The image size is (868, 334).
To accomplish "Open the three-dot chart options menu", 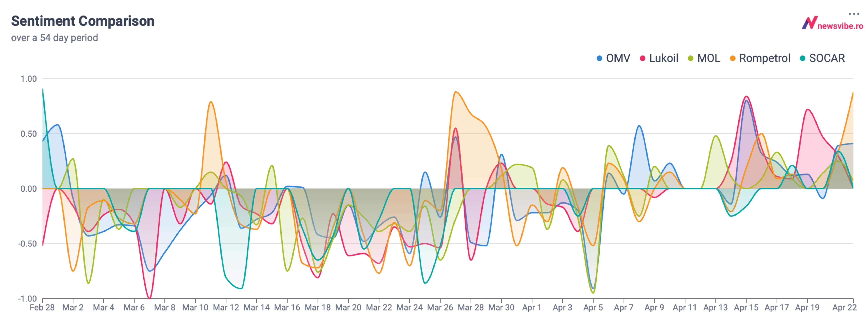I will click(x=854, y=14).
